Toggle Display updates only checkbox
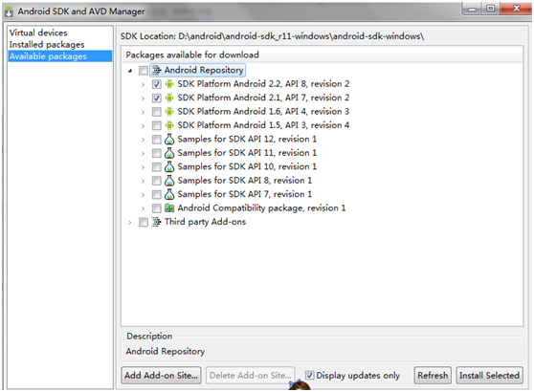 (x=309, y=375)
